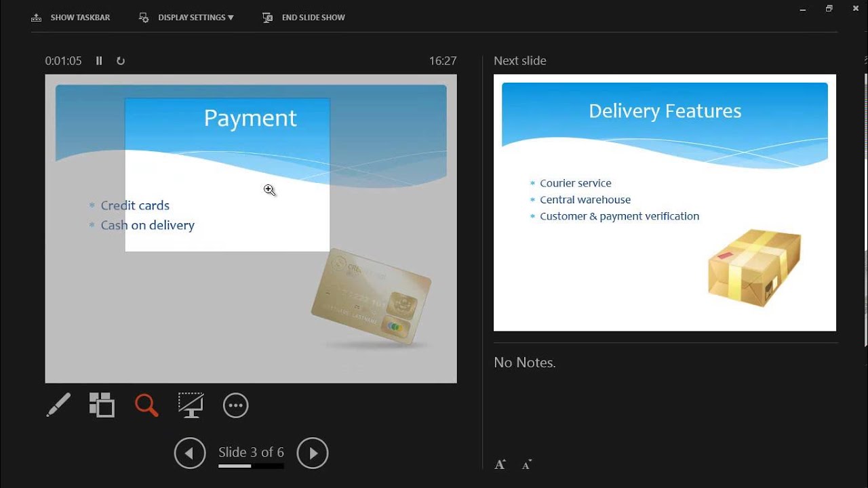868x488 pixels.
Task: Pause the presentation timer
Action: 99,61
